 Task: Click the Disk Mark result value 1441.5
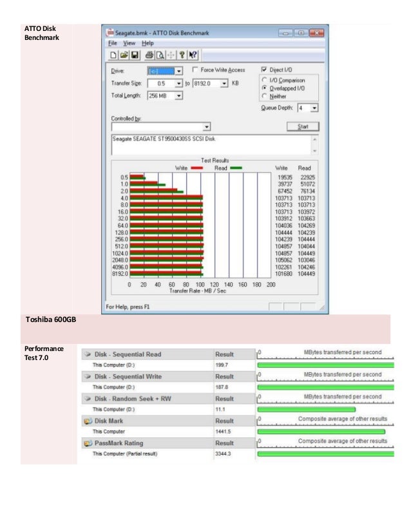223,432
